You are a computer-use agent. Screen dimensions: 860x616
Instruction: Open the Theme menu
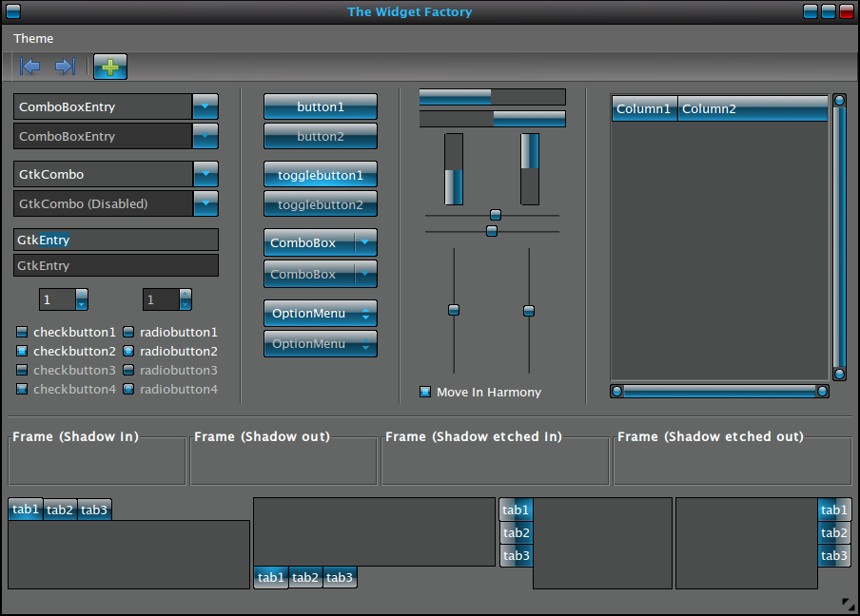[x=33, y=38]
